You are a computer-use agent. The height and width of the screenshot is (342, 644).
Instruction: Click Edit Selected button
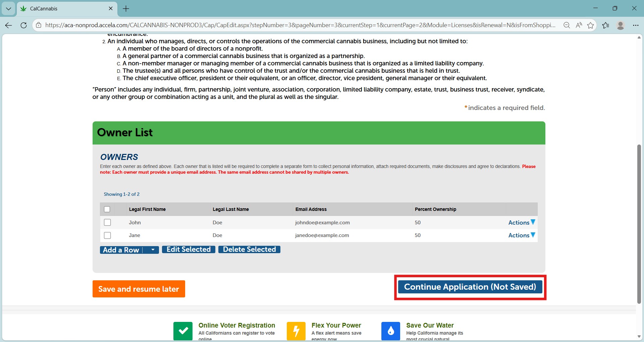189,249
